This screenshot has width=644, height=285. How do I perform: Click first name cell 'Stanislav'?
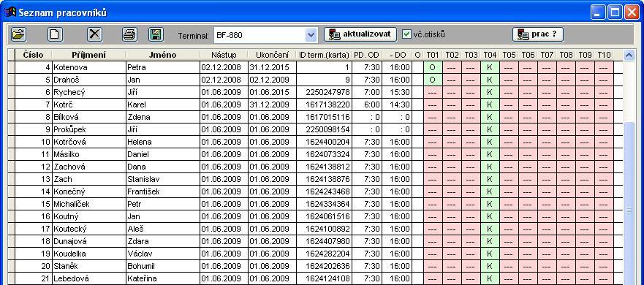162,179
